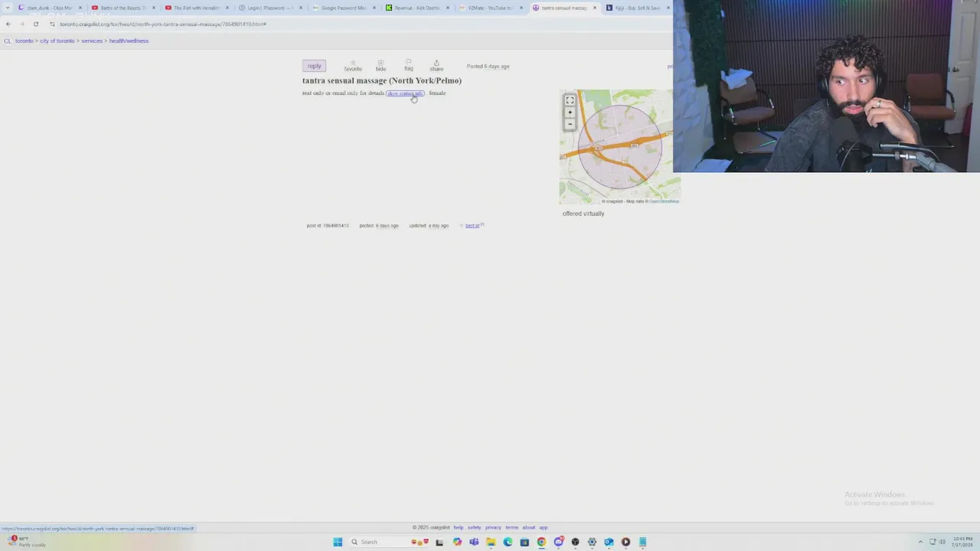
Task: Switch to the 1Password Login tab
Action: coord(270,8)
